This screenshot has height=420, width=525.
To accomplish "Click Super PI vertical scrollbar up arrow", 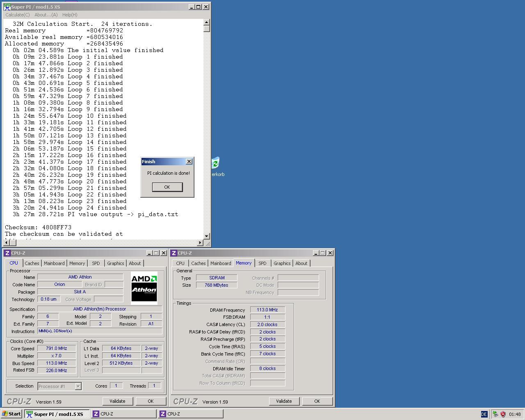I will tap(207, 22).
